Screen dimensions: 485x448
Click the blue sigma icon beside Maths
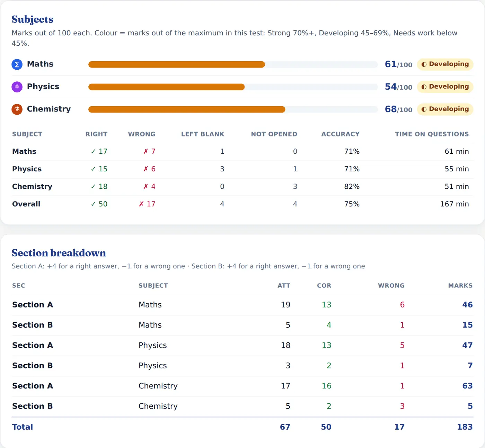point(17,64)
